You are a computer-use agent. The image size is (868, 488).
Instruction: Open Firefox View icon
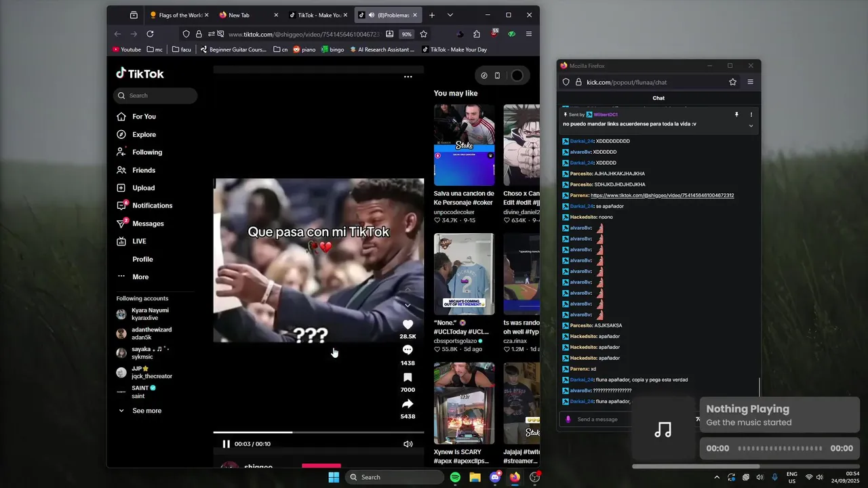click(134, 15)
